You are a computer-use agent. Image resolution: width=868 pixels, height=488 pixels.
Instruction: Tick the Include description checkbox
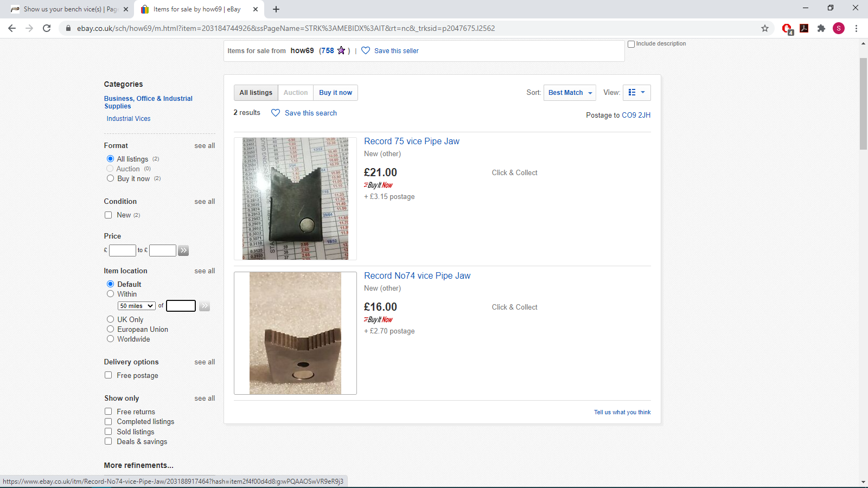tap(631, 44)
